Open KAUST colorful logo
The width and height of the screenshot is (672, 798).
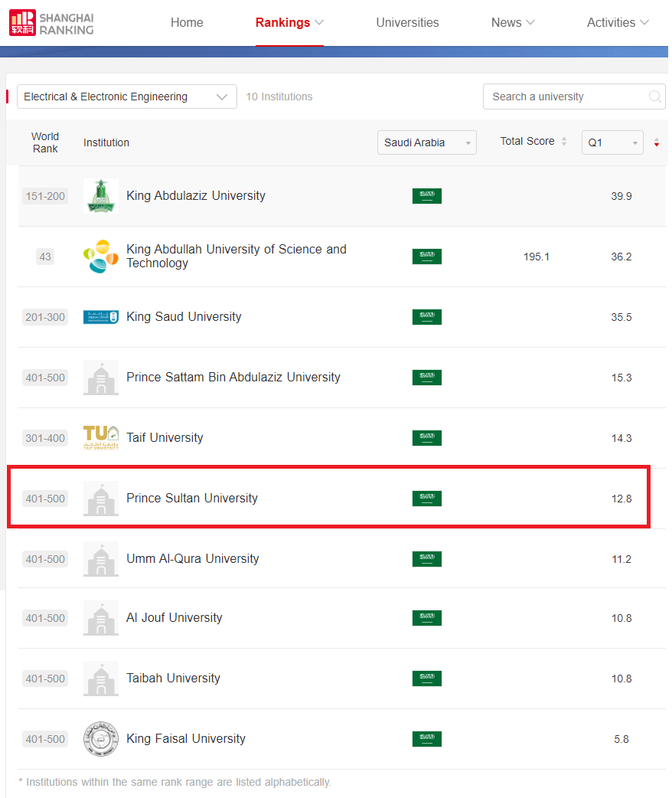click(101, 257)
